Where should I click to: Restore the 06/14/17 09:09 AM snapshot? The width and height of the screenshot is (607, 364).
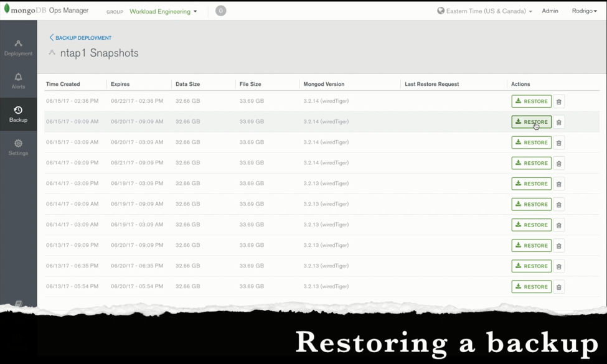[x=532, y=204]
